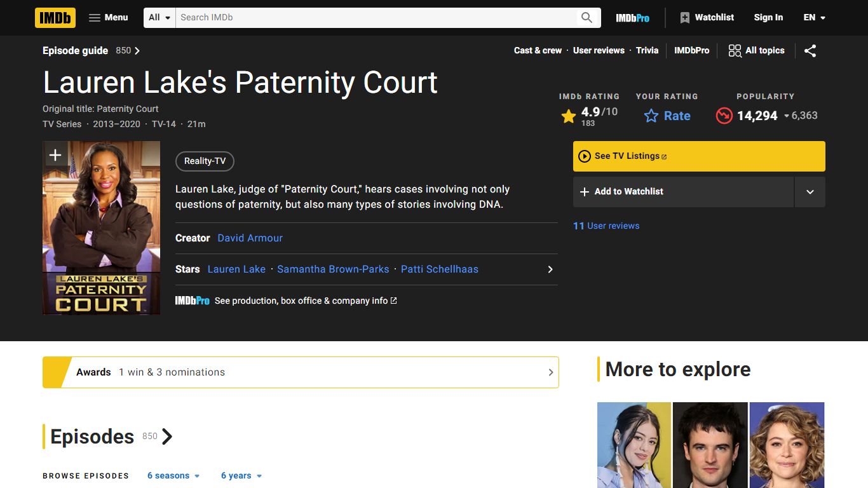This screenshot has height=488, width=868.
Task: Click the chevron in the Awards banner
Action: click(551, 372)
